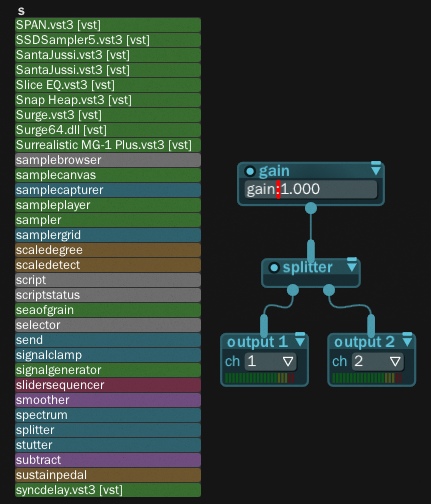Choose Surge.vst3 [vst] entry

pyautogui.click(x=108, y=115)
